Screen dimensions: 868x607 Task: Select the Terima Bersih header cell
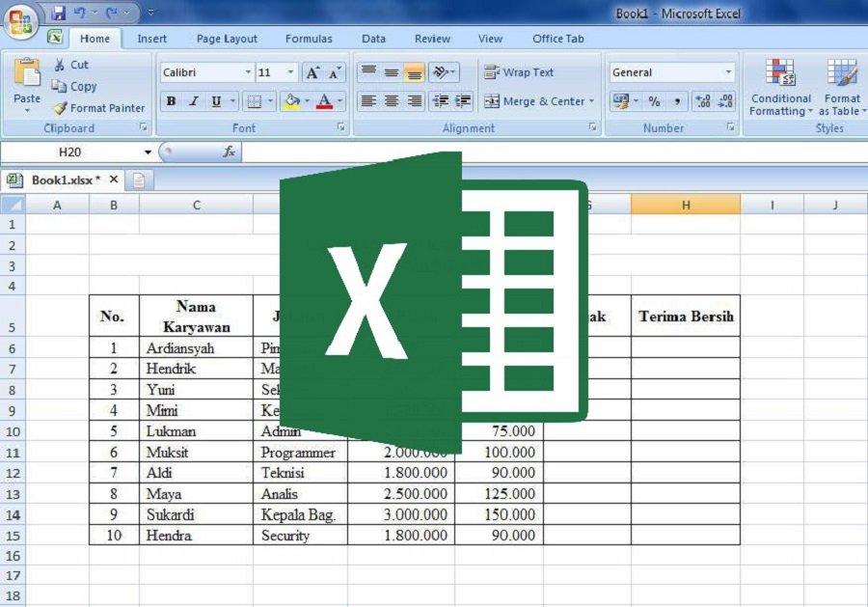click(686, 317)
